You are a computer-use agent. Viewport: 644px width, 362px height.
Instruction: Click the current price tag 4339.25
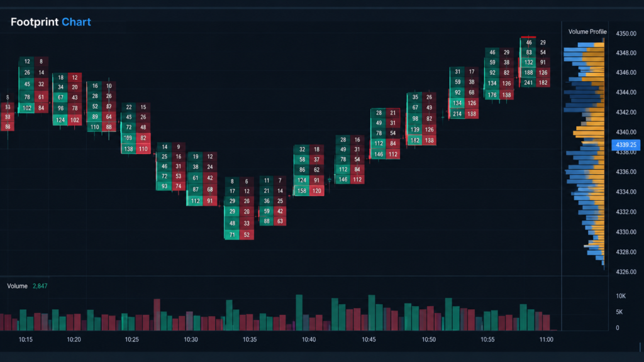(x=626, y=145)
